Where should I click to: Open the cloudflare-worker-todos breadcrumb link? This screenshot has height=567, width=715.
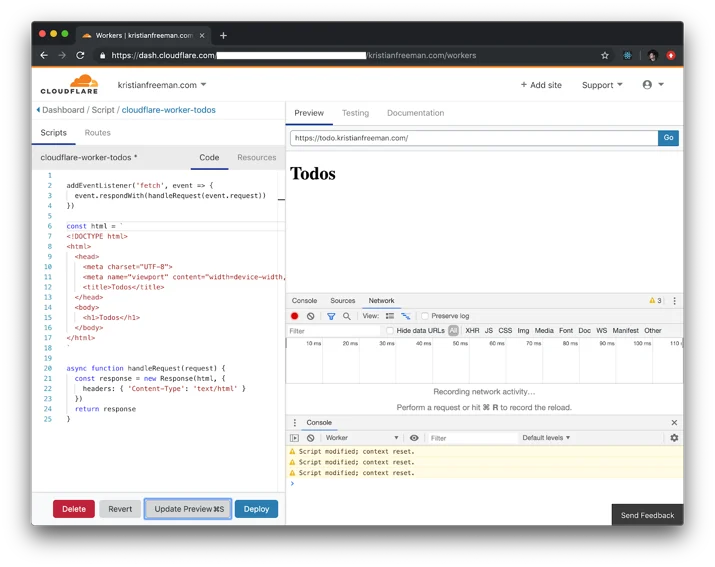tap(169, 110)
